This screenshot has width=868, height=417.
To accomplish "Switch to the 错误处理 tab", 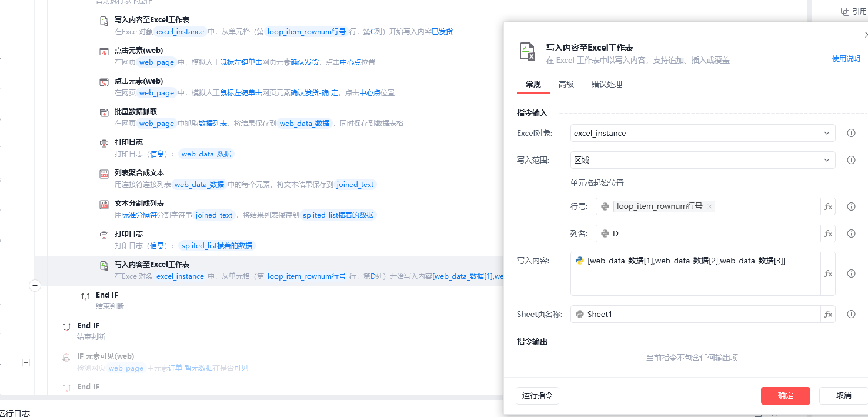I will (x=606, y=84).
